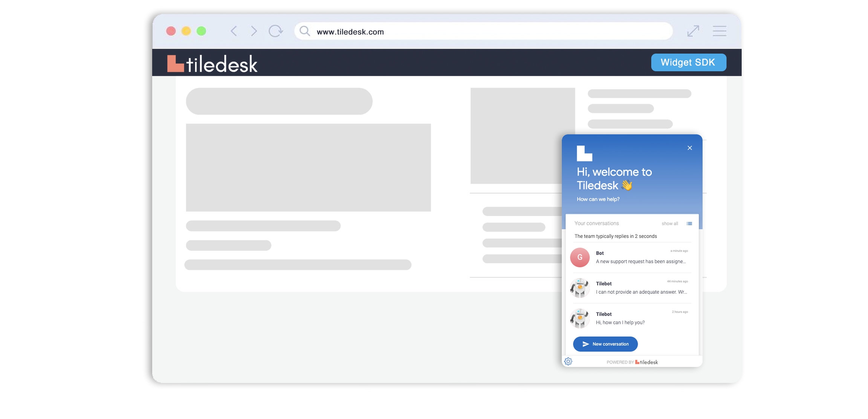Click the tiledesk header logo
The height and width of the screenshot is (419, 868).
coord(212,63)
